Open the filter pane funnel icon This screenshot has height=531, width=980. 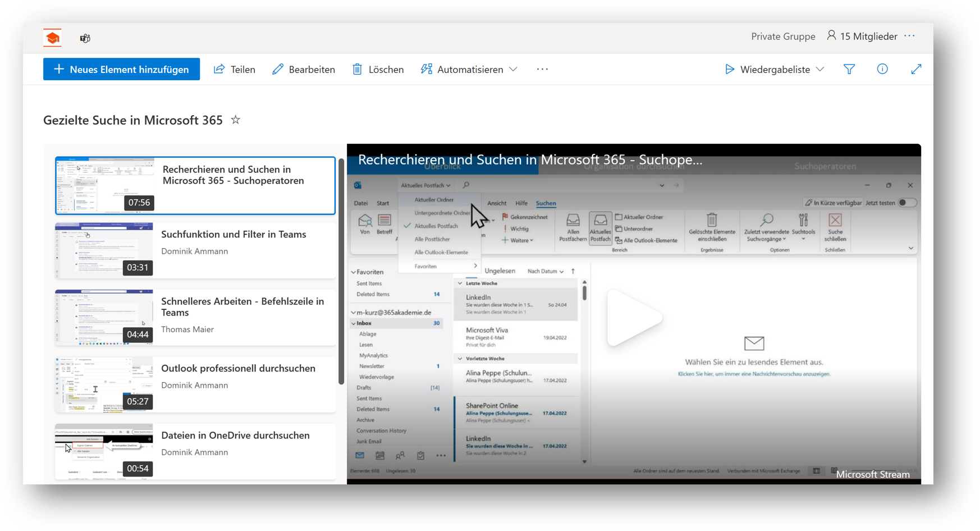849,69
